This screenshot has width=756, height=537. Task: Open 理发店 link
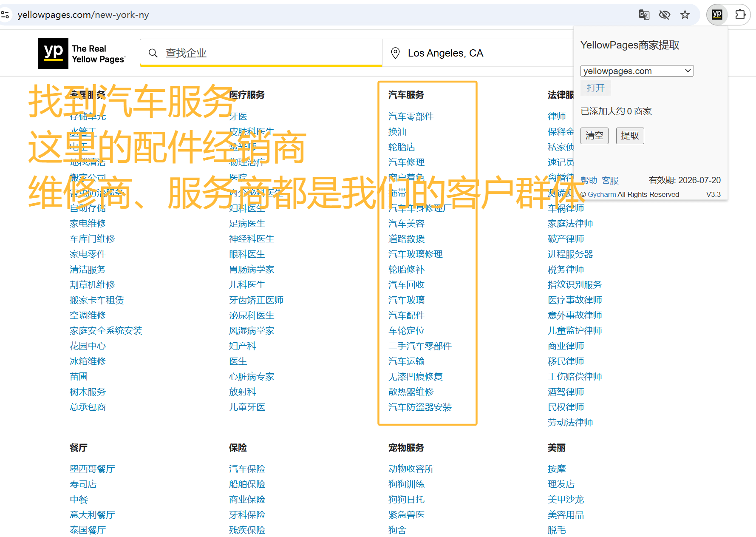pyautogui.click(x=561, y=484)
